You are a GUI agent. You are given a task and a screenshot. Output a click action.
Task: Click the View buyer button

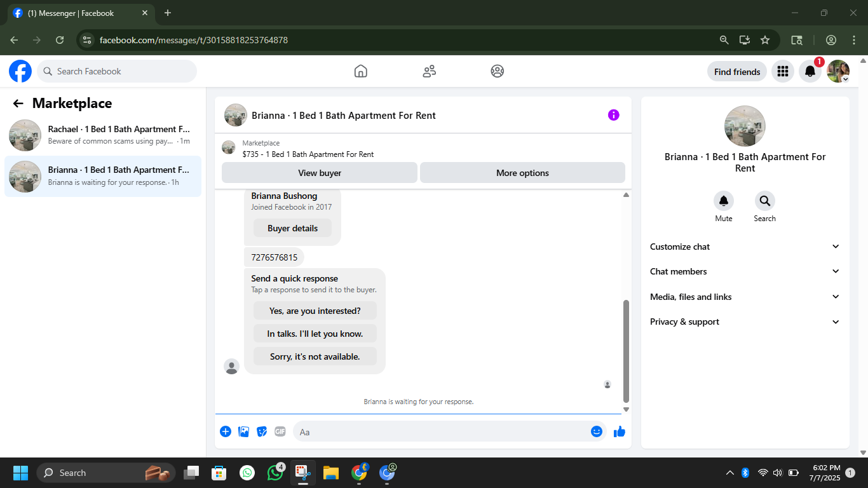(x=320, y=173)
